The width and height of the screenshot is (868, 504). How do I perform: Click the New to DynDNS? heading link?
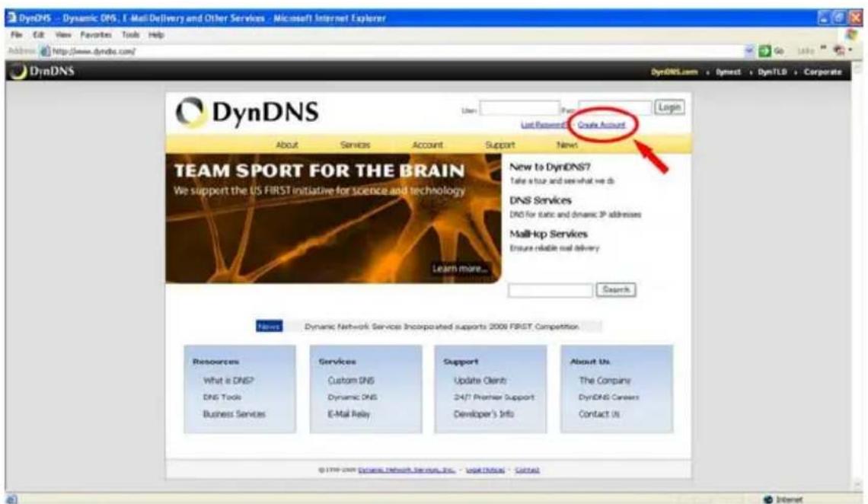click(550, 167)
